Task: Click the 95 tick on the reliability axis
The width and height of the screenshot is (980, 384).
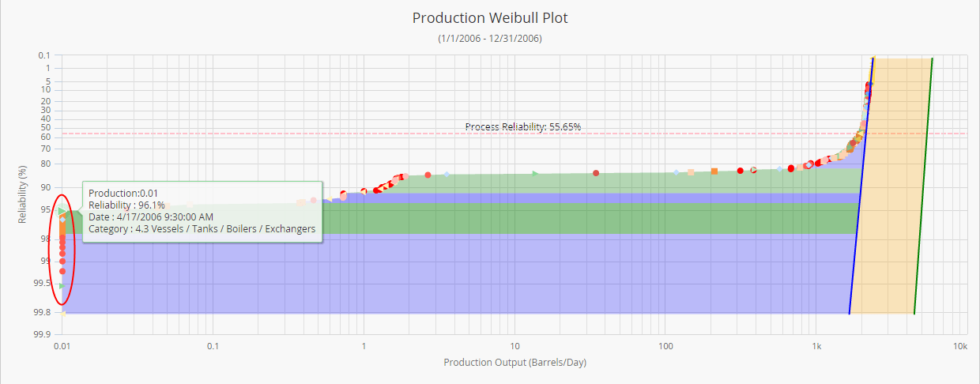Action: 45,211
